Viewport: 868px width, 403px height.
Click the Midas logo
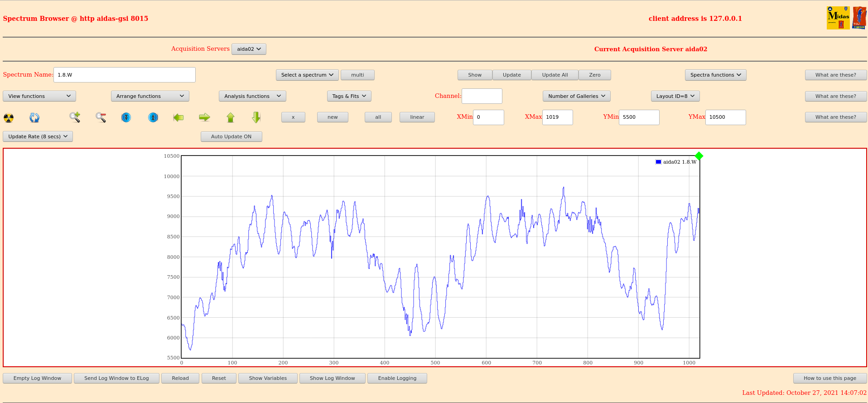tap(838, 18)
